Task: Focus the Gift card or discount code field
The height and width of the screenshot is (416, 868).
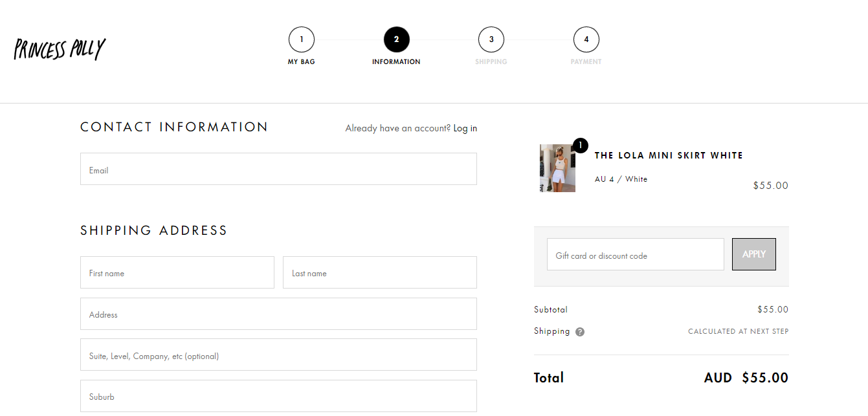Action: click(635, 255)
